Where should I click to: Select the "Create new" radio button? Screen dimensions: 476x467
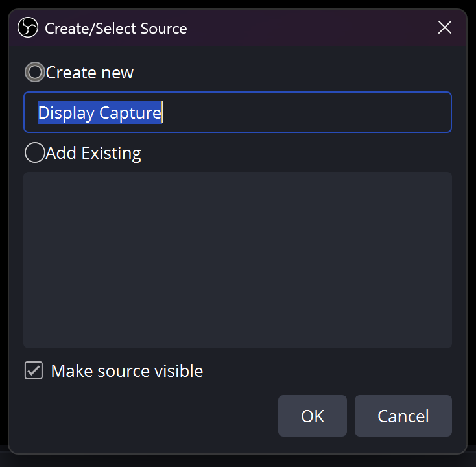coord(35,72)
